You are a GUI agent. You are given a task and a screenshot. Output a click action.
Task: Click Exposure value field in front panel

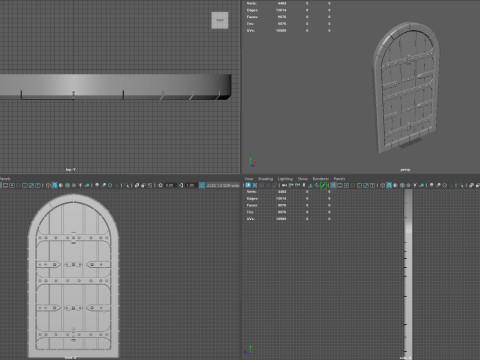pyautogui.click(x=170, y=185)
